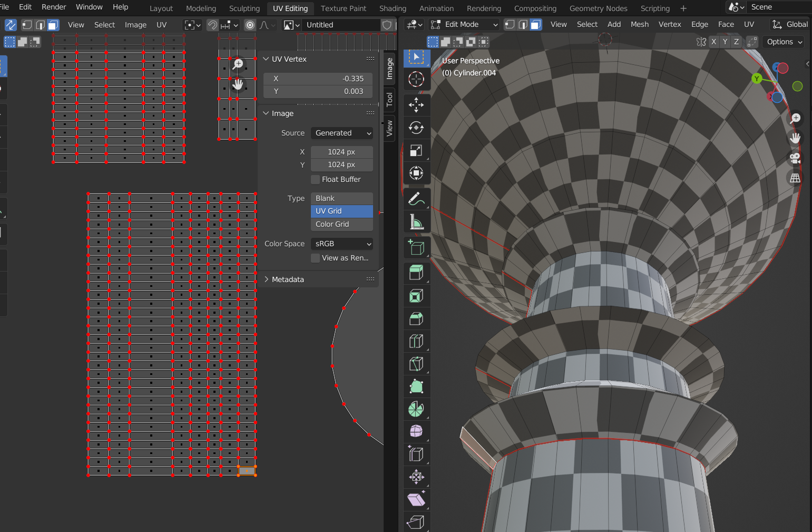Toggle snapping magnet in UV editor header
Viewport: 812px width, 532px height.
pyautogui.click(x=212, y=25)
